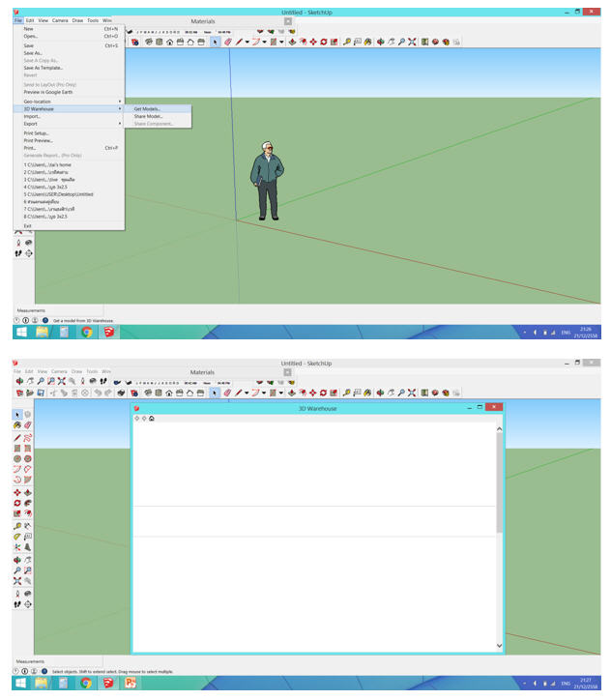The width and height of the screenshot is (611, 700).
Task: Open the Line tool dropdown arrow in lower toolbar
Action: (247, 393)
